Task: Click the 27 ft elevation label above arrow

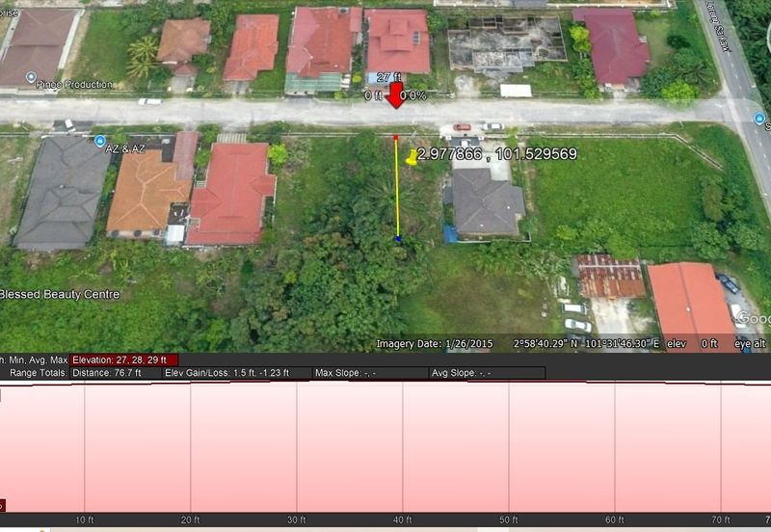Action: click(x=388, y=77)
